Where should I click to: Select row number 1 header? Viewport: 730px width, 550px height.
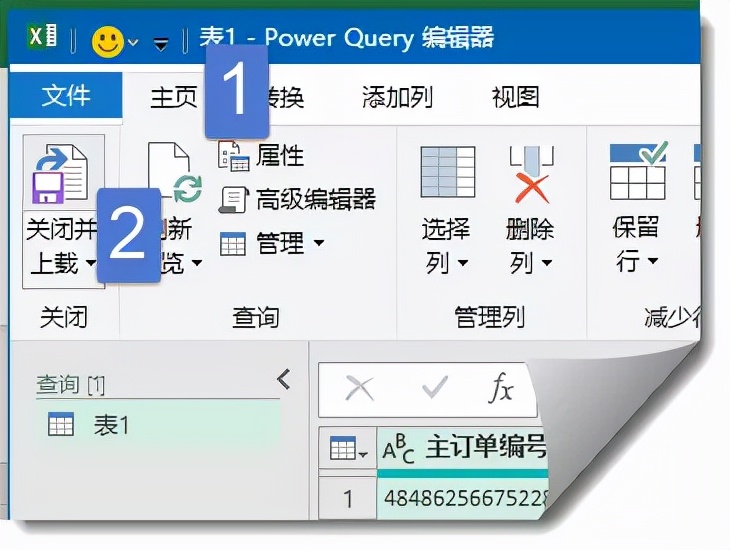(347, 499)
